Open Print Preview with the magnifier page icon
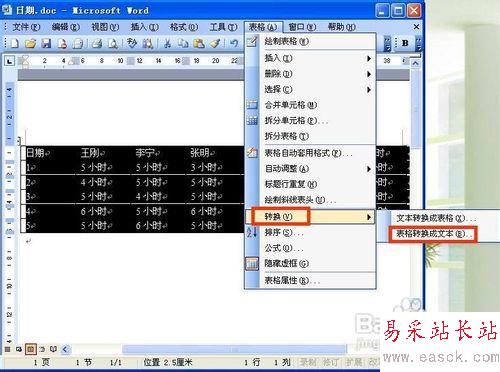The image size is (500, 372). click(x=113, y=43)
